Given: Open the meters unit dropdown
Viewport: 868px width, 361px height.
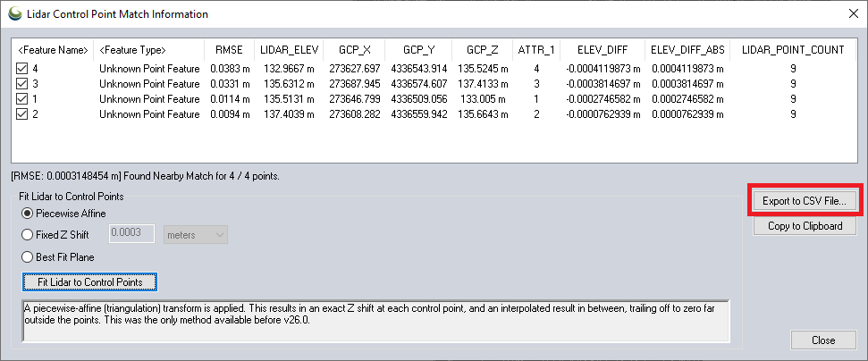Looking at the screenshot, I should tap(195, 234).
